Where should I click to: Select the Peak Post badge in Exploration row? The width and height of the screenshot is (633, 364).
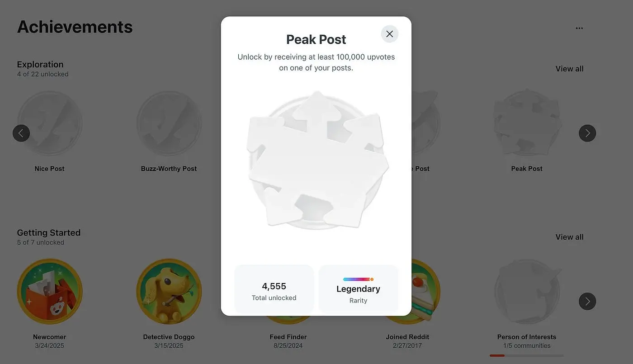527,123
